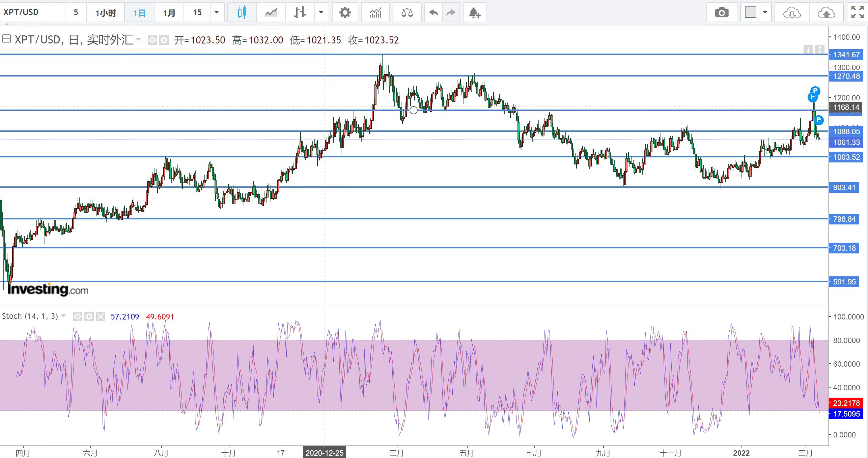Click the 收=1023.52 close value

373,40
